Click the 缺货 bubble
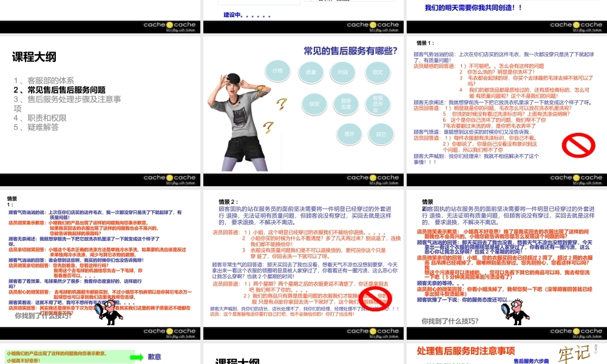Image resolution: width=607 pixels, height=364 pixels. 314,104
